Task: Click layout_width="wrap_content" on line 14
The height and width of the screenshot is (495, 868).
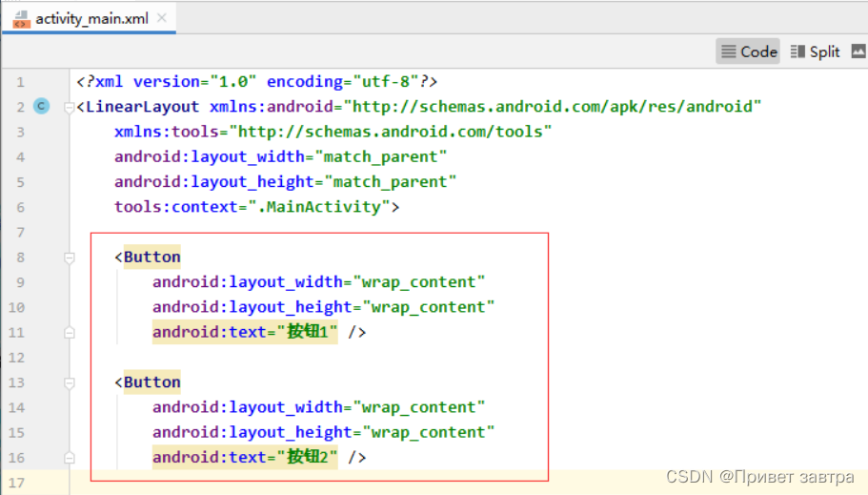Action: 319,407
